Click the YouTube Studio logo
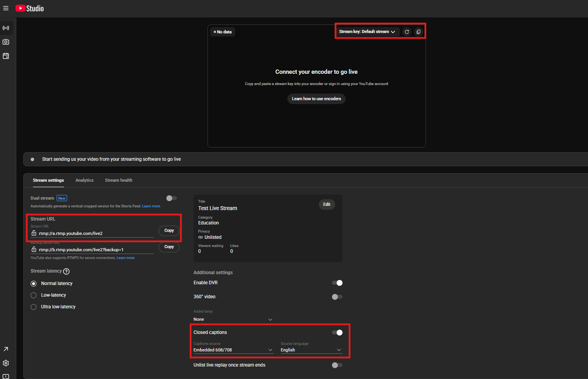This screenshot has width=588, height=379. pos(29,8)
